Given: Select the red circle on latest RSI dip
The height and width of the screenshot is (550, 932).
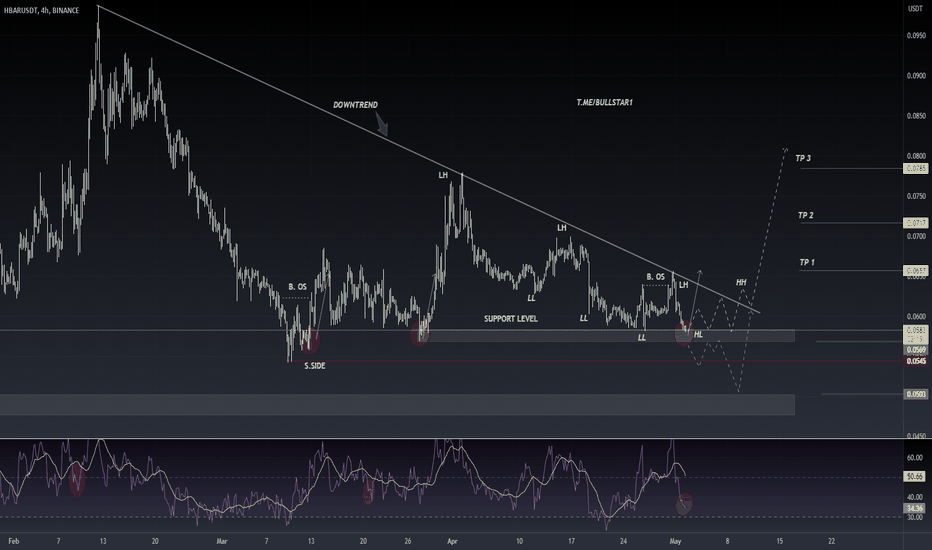Looking at the screenshot, I should (684, 504).
